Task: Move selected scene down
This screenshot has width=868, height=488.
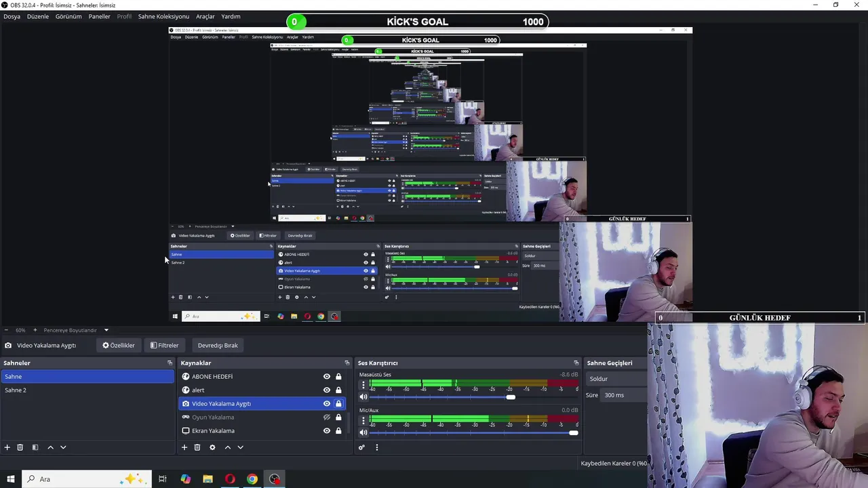Action: (63, 447)
